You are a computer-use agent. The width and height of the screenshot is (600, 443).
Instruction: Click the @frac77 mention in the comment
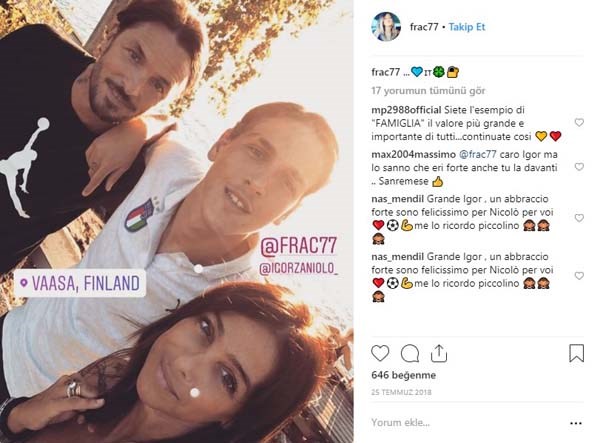pyautogui.click(x=478, y=155)
